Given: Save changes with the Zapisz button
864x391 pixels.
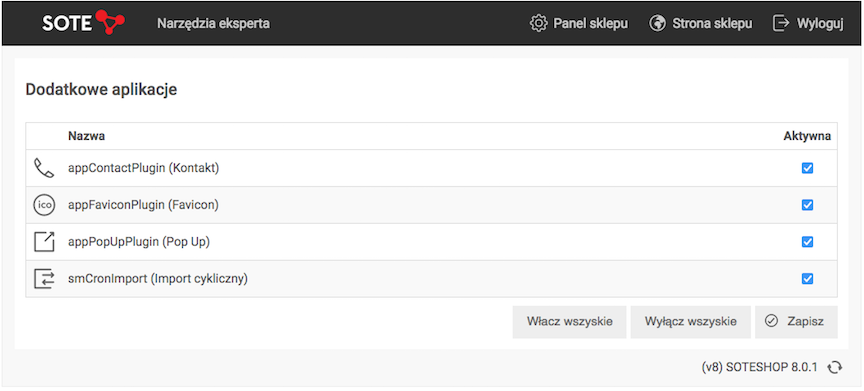Looking at the screenshot, I should [796, 322].
